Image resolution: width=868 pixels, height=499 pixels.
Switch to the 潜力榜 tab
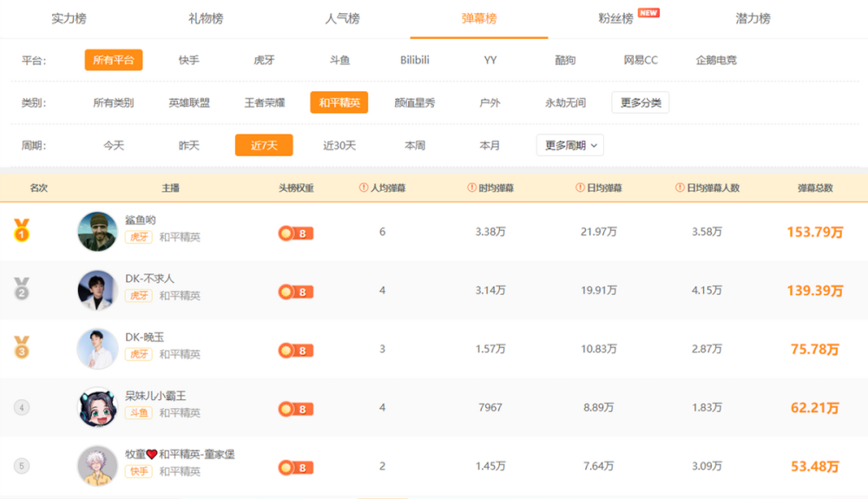[753, 18]
